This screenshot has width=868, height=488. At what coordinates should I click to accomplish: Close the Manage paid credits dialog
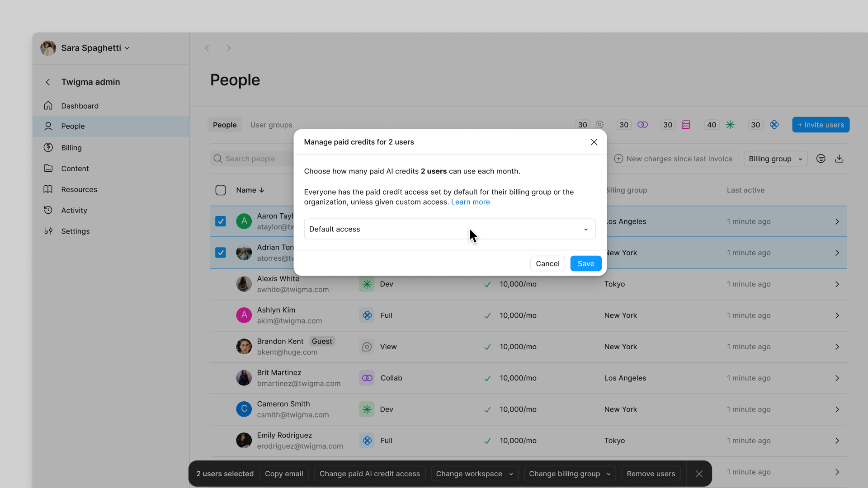tap(594, 142)
